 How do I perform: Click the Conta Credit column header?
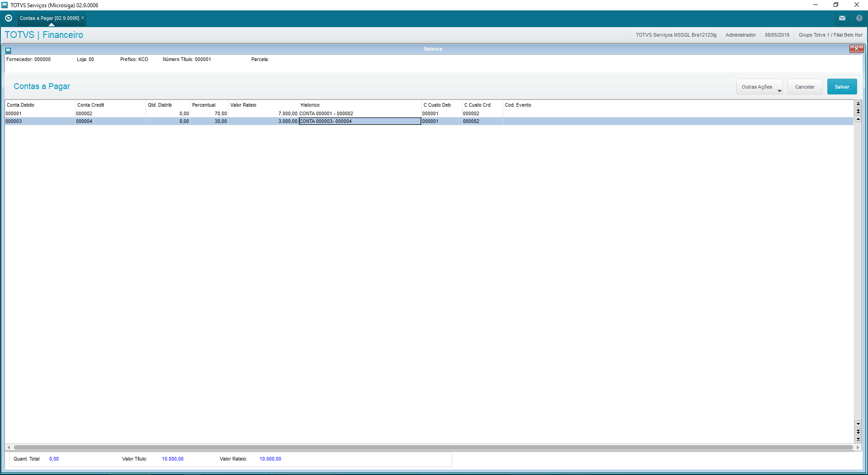[110, 105]
